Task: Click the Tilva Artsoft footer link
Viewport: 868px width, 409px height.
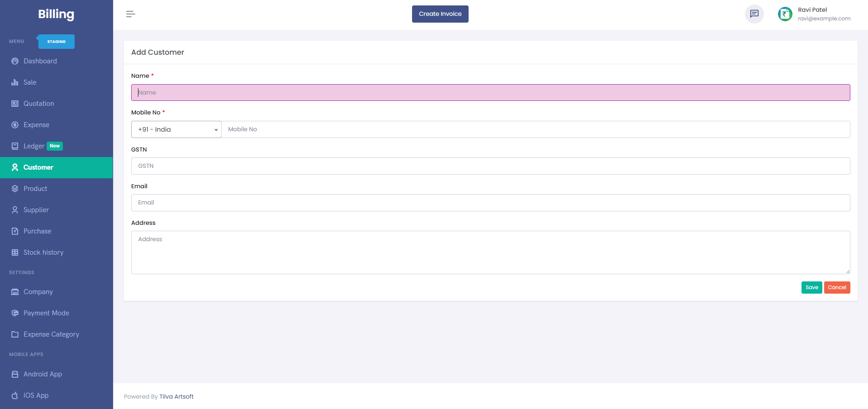Action: [176, 396]
